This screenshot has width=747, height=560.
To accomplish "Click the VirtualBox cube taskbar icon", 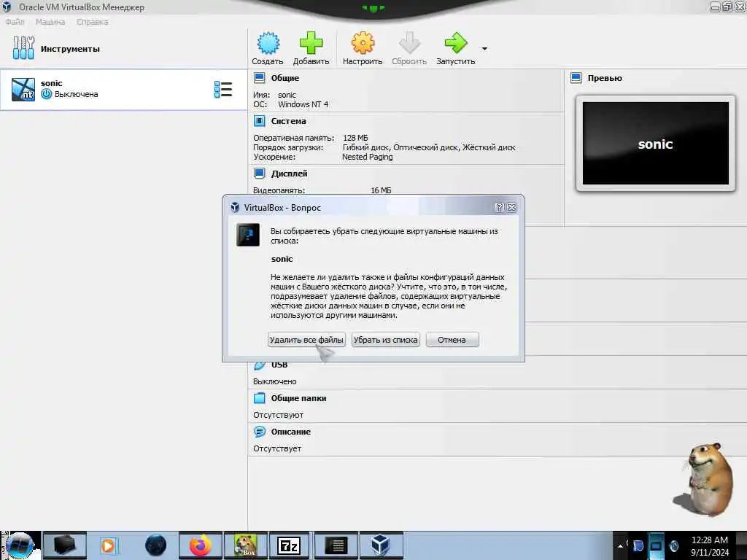I will click(380, 545).
